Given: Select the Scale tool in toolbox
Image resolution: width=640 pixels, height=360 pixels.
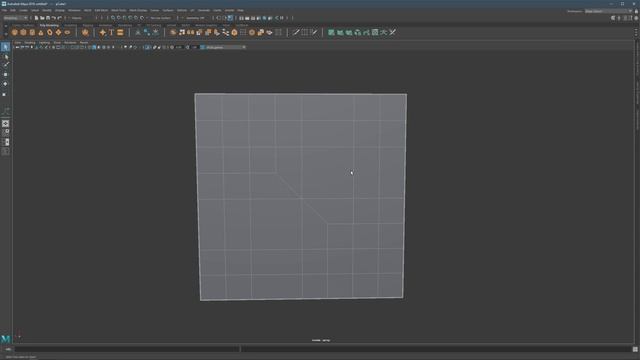Looking at the screenshot, I should click(x=5, y=94).
